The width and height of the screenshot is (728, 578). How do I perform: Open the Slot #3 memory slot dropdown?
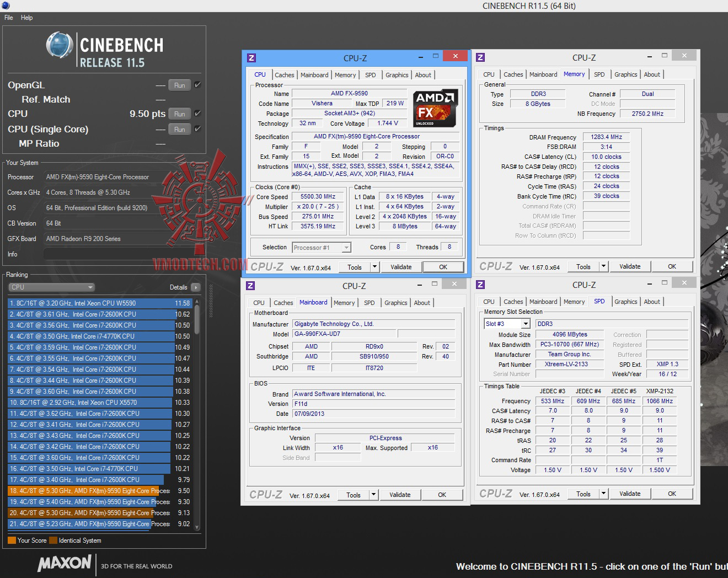[507, 324]
